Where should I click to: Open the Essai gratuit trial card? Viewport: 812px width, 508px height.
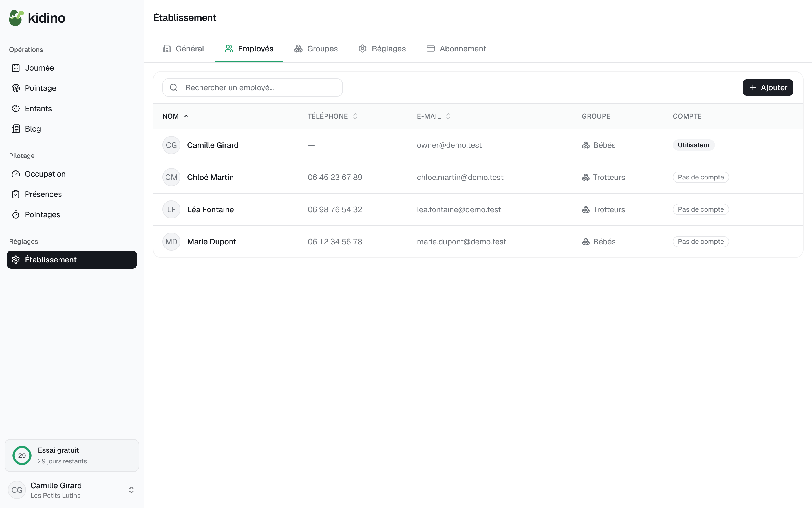coord(72,456)
